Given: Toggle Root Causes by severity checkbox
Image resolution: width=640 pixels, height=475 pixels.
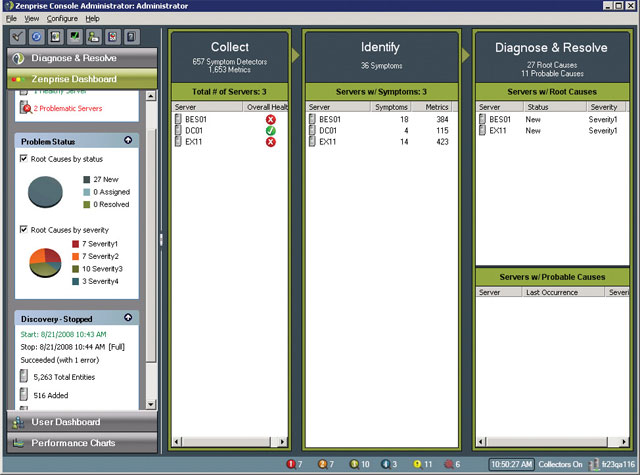Looking at the screenshot, I should [24, 229].
